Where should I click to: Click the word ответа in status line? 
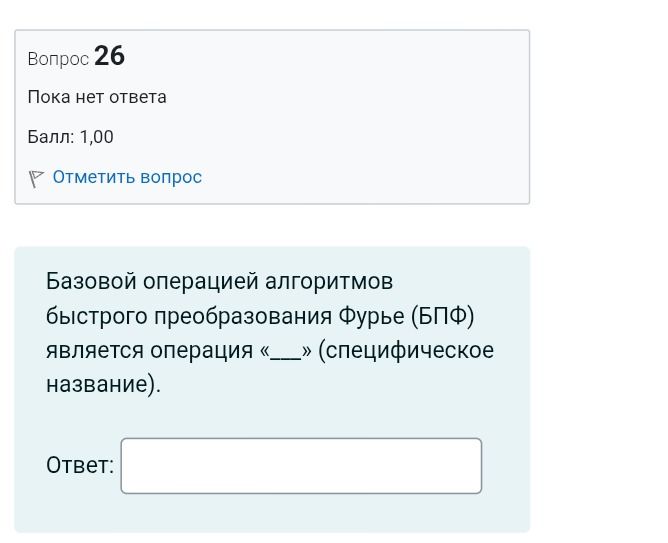click(x=138, y=97)
